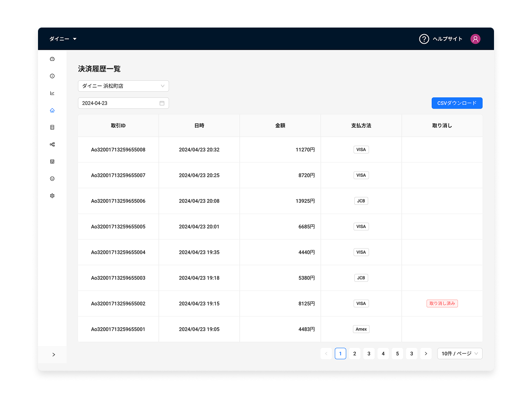Click the VISA tag in 11270円 row

tap(361, 150)
